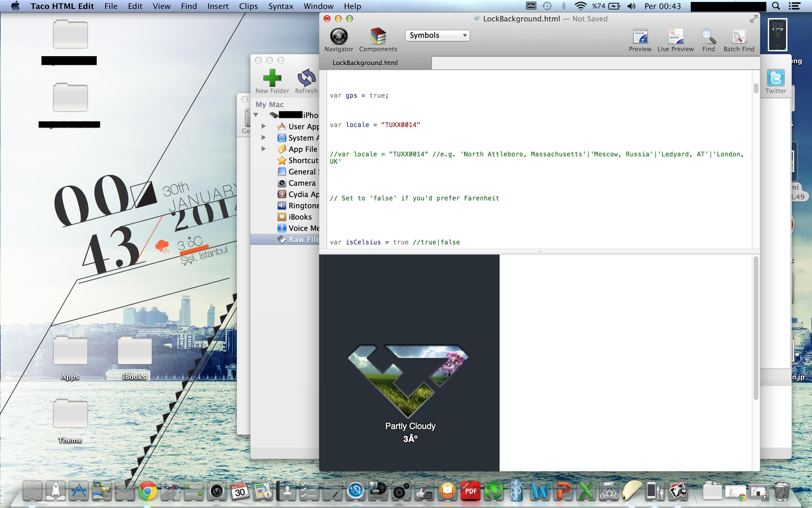Open GarageBand guitar icon in Dock
The height and width of the screenshot is (508, 812).
point(424,491)
